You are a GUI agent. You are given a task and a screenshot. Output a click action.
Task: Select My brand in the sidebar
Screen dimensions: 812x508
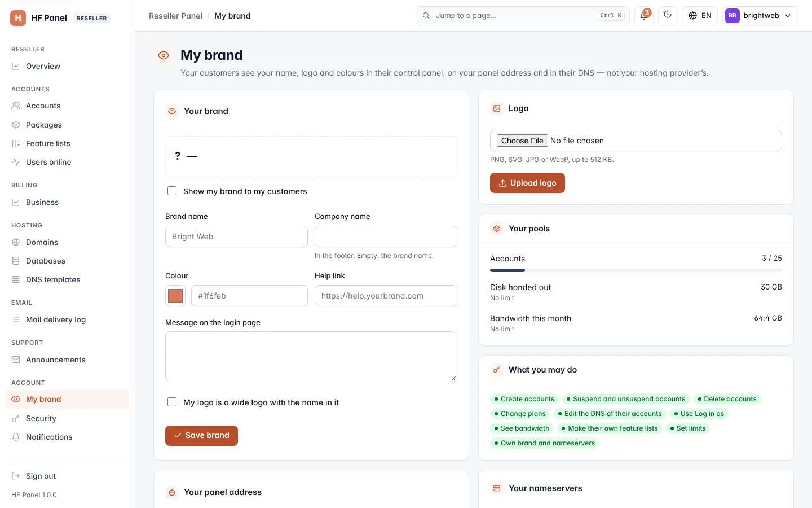point(67,399)
